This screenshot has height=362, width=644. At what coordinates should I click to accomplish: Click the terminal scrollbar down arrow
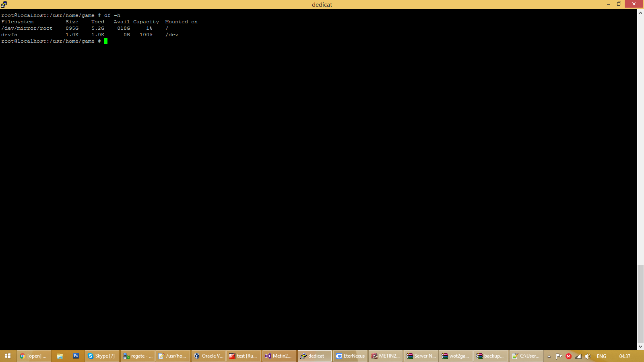(x=640, y=346)
